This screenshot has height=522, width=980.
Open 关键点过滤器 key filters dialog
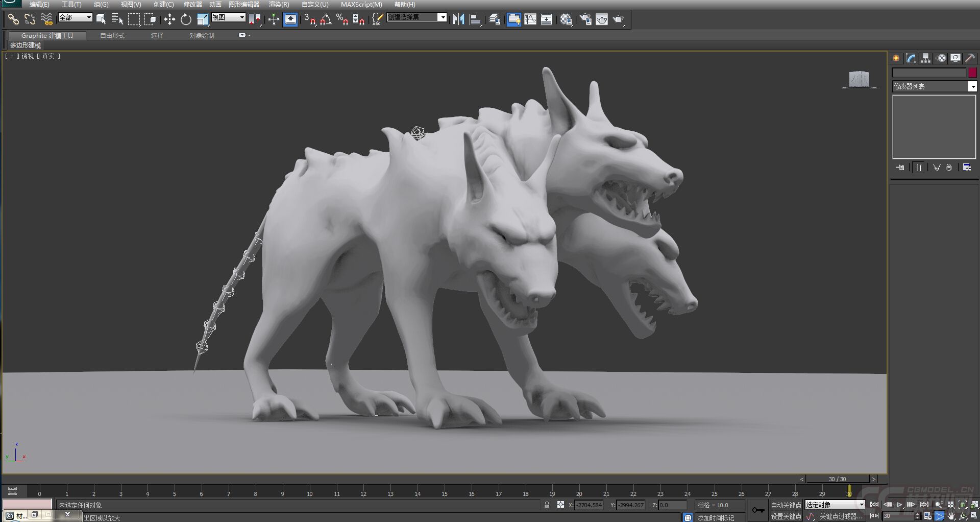coord(841,516)
